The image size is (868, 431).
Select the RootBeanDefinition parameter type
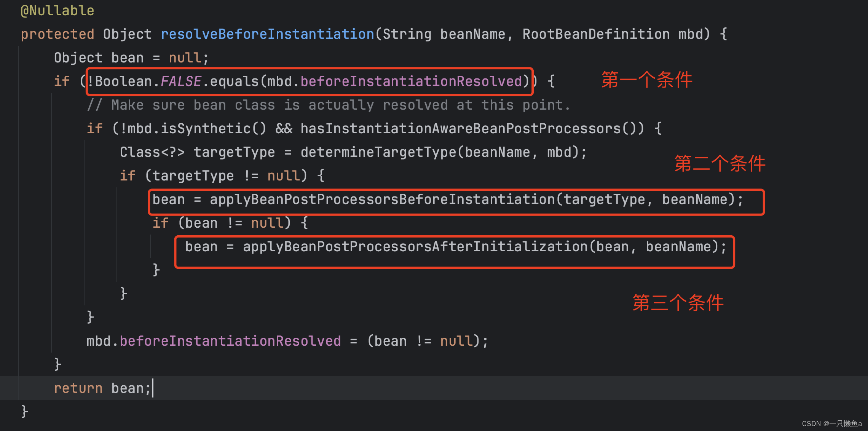click(596, 34)
